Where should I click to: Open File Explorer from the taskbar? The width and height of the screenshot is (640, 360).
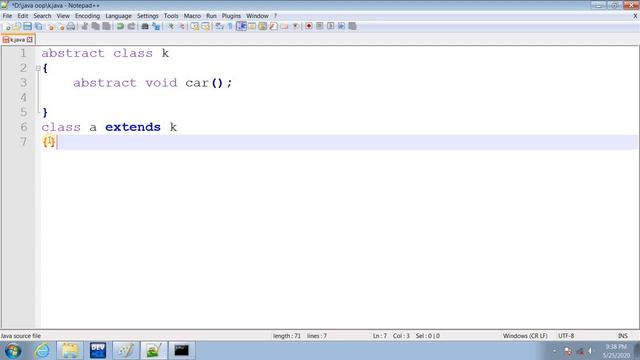70,351
